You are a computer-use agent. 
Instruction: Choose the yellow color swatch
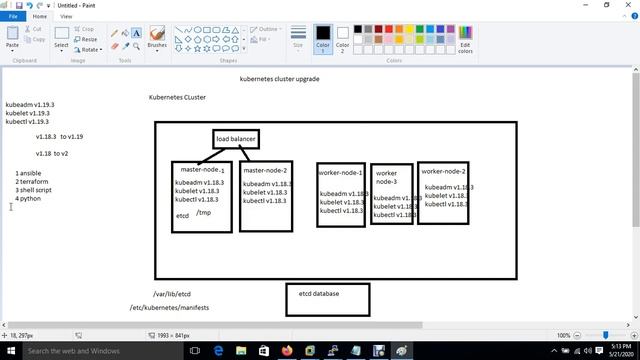[409, 29]
